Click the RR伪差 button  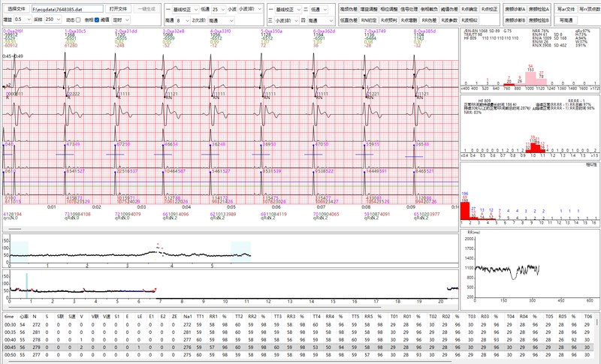click(x=429, y=19)
